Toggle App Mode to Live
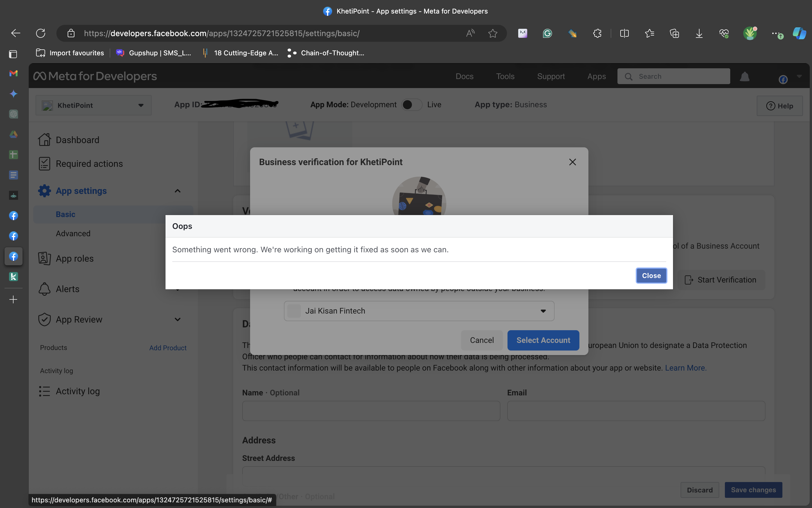812x508 pixels. point(412,105)
